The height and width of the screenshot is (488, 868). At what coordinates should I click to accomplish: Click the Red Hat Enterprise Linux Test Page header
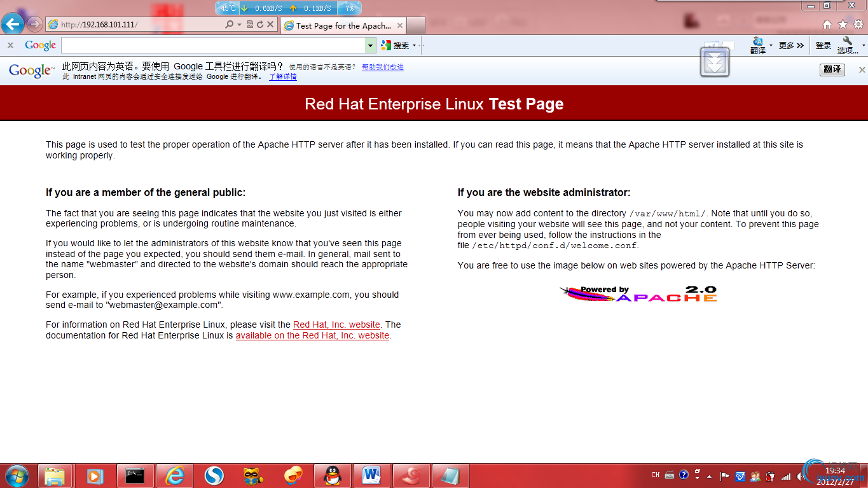pos(434,104)
